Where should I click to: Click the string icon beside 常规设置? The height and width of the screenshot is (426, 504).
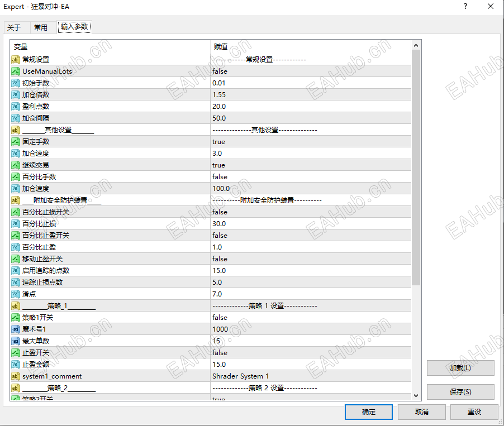(x=16, y=59)
